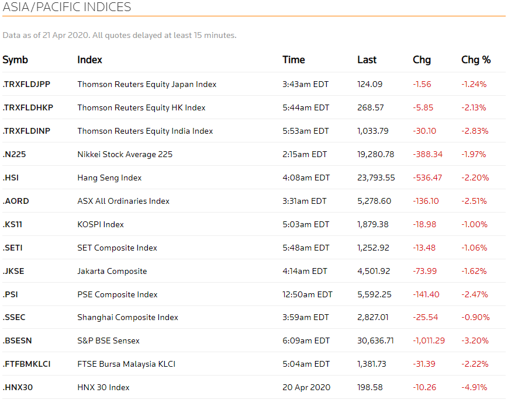Screen dimensions: 532x410
Task: Click the Chg % column header
Action: click(476, 60)
